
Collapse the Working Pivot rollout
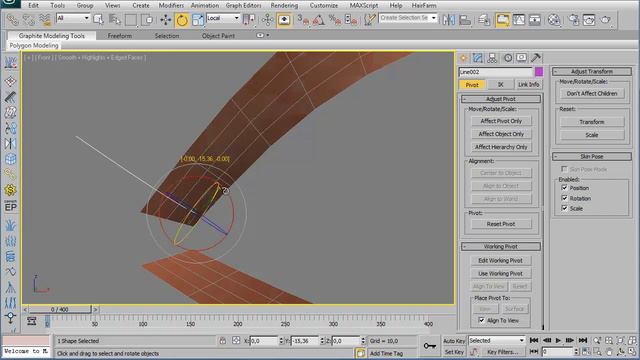pyautogui.click(x=501, y=247)
